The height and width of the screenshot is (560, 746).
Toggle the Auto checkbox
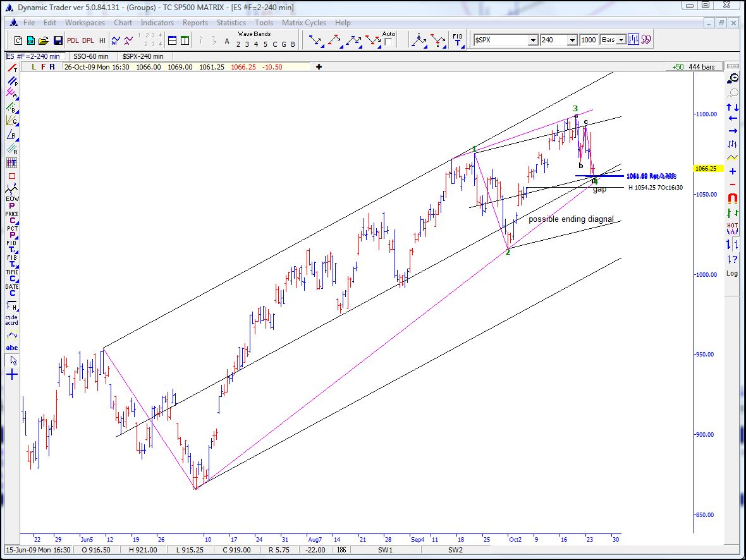coord(388,42)
